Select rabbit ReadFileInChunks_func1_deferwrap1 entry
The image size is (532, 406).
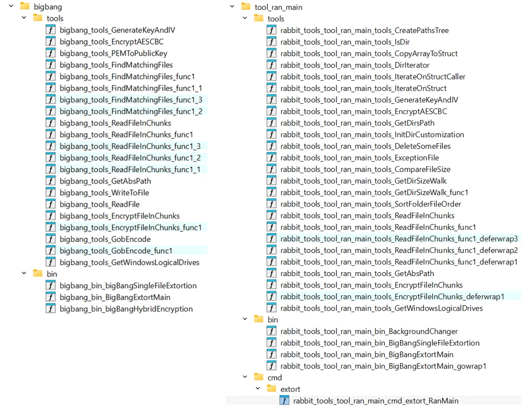tap(399, 262)
